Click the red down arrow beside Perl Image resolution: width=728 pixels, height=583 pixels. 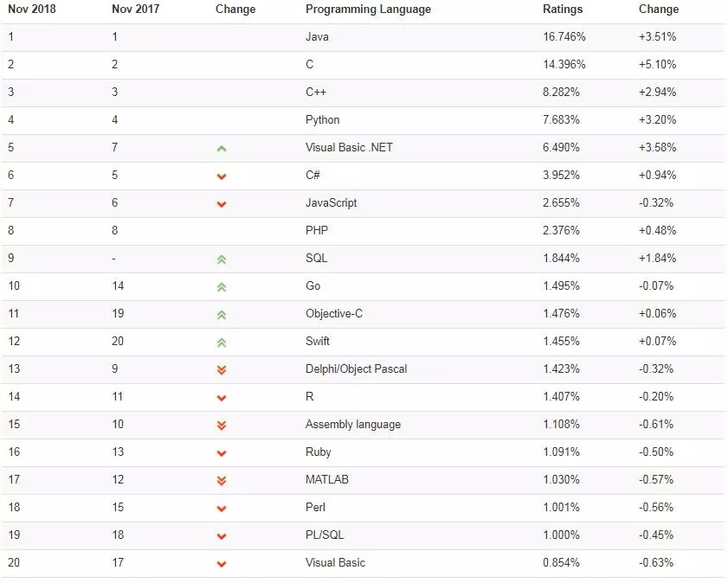222,509
